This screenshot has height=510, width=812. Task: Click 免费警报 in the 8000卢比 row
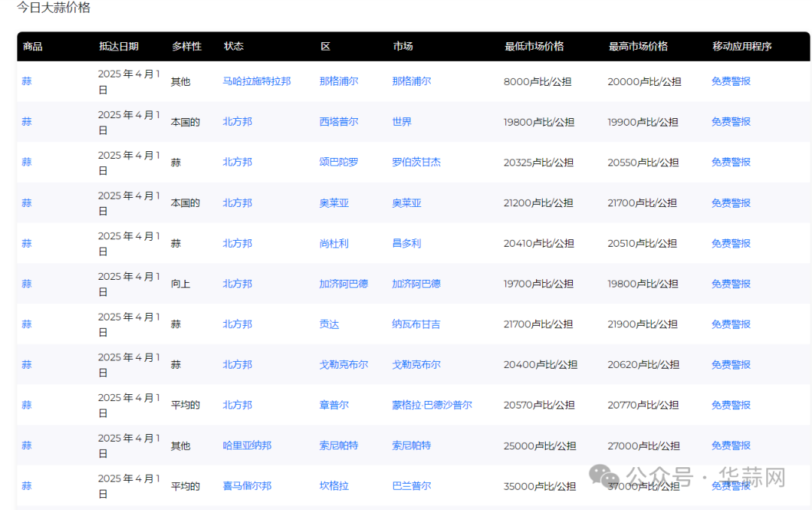[731, 81]
